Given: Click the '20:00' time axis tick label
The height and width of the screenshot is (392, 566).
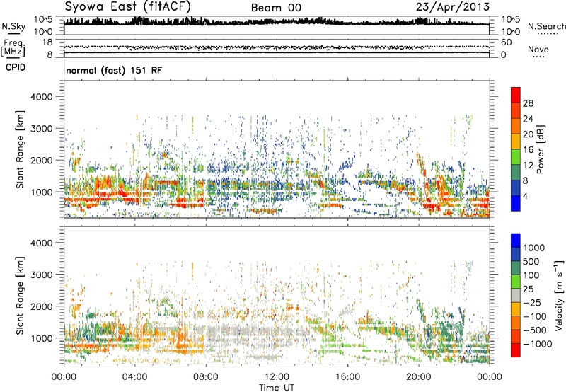Looking at the screenshot, I should coord(418,377).
